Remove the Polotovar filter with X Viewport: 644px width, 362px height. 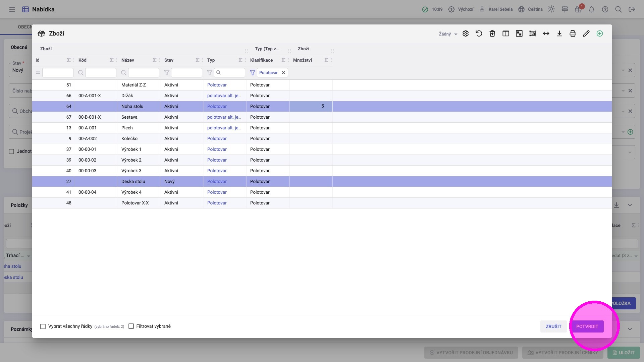point(283,73)
